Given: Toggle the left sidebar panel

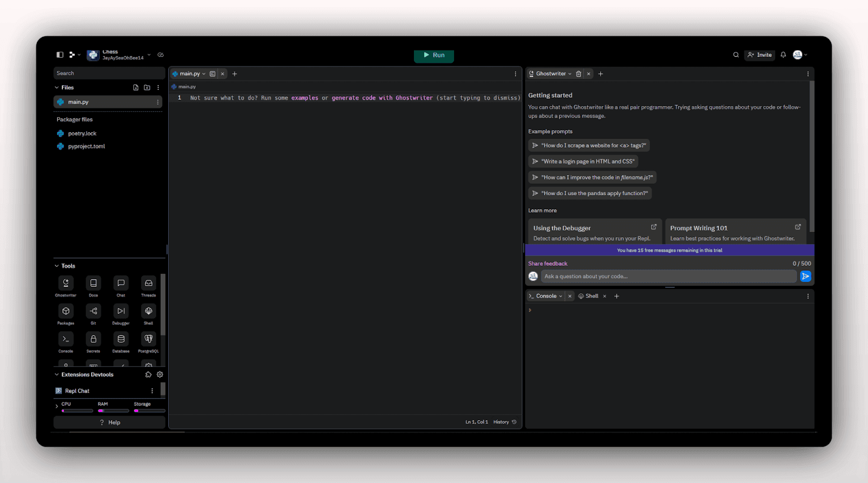Looking at the screenshot, I should pos(60,55).
